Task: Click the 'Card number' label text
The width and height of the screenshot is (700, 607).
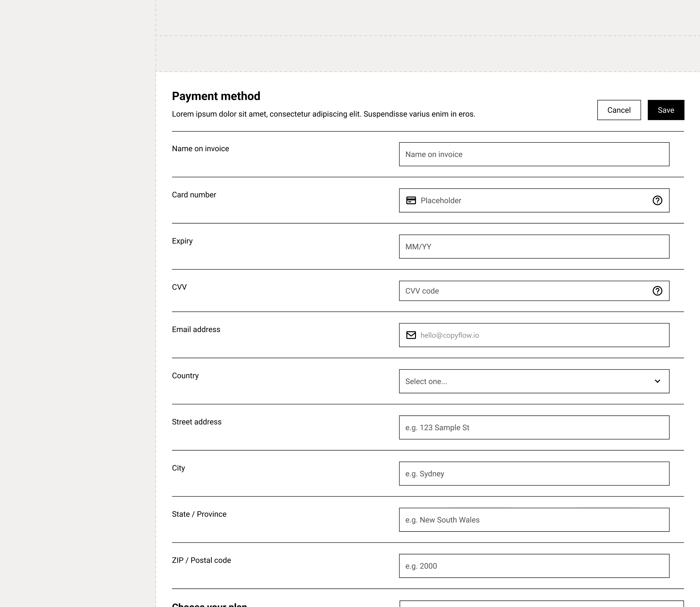Action: (194, 195)
